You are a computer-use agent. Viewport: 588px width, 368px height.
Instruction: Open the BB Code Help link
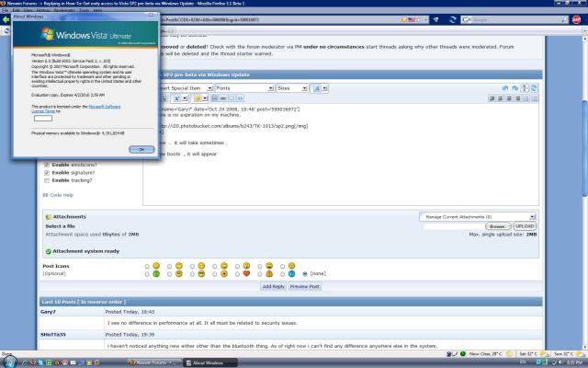pyautogui.click(x=58, y=195)
